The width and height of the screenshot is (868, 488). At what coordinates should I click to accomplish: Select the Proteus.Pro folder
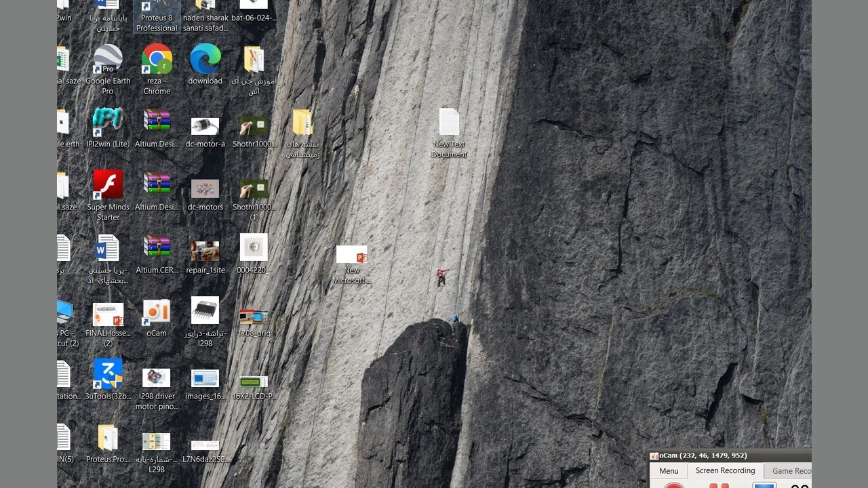point(108,443)
